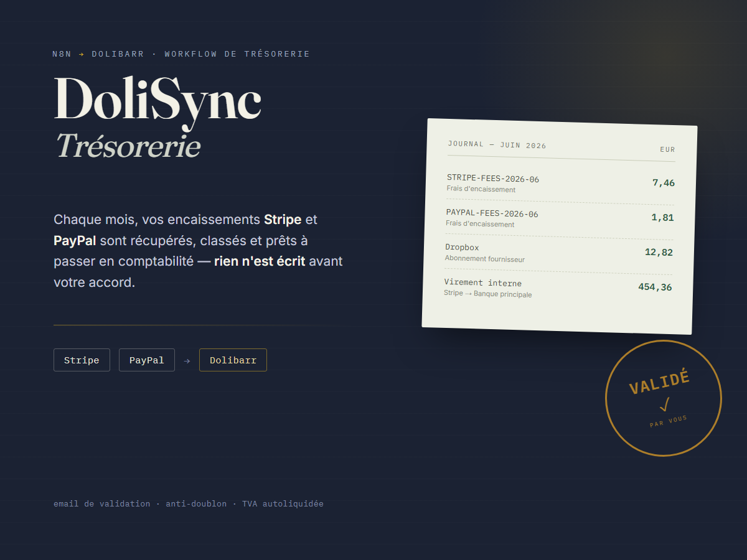
Task: Click "Abonnement fournisseur" description
Action: coord(485,259)
